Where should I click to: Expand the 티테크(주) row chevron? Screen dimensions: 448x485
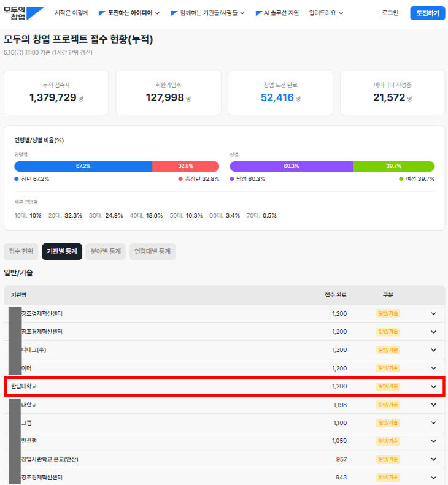coord(433,350)
